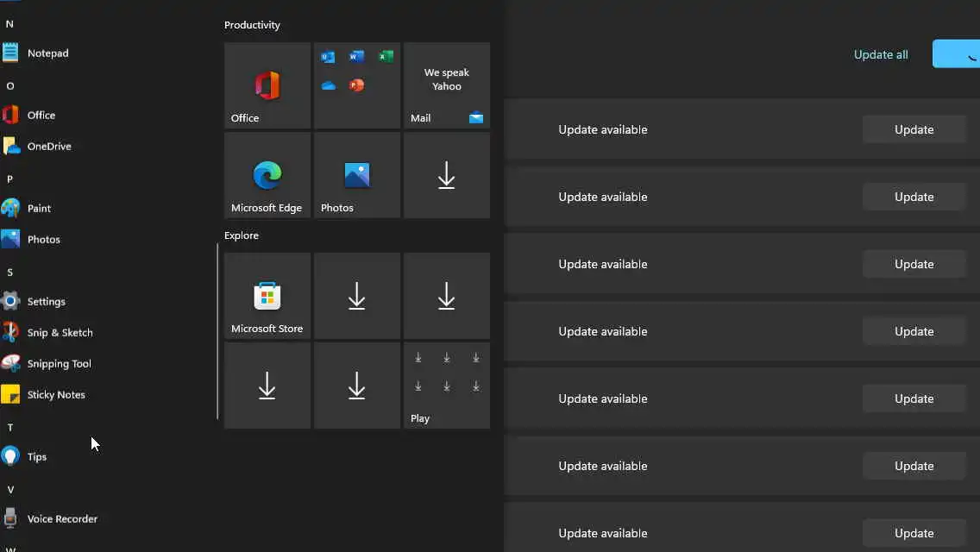Viewport: 980px width, 552px height.
Task: Click the Update button in the first row
Action: 914,129
